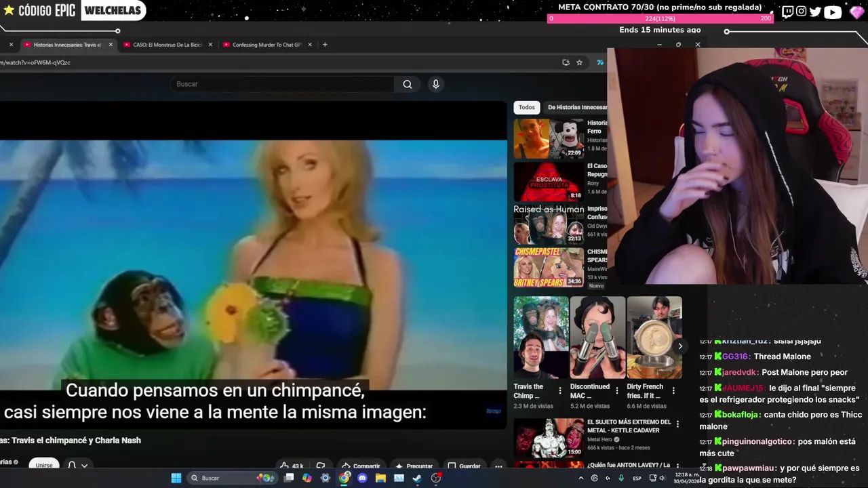
Task: Click the Unirse channel membership button
Action: 44,466
